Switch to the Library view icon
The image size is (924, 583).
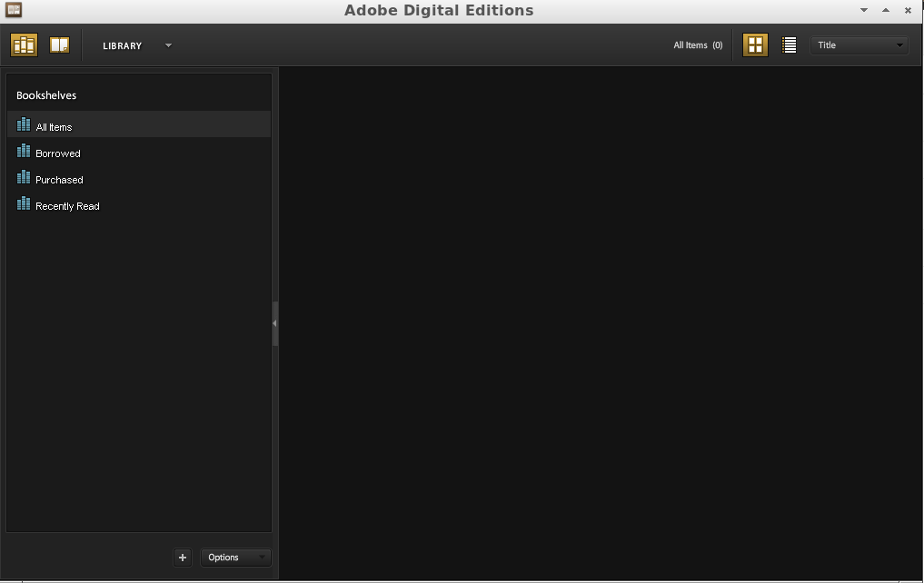[x=25, y=45]
